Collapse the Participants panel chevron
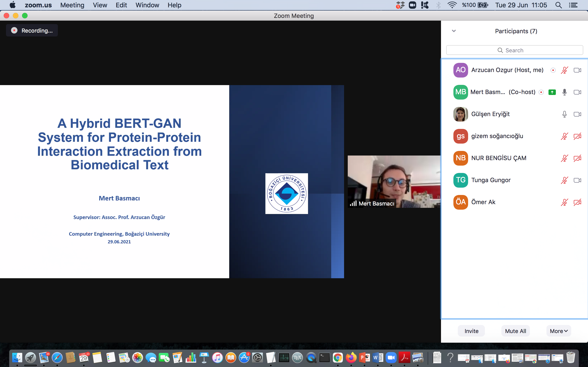Viewport: 588px width, 367px height. click(x=454, y=31)
